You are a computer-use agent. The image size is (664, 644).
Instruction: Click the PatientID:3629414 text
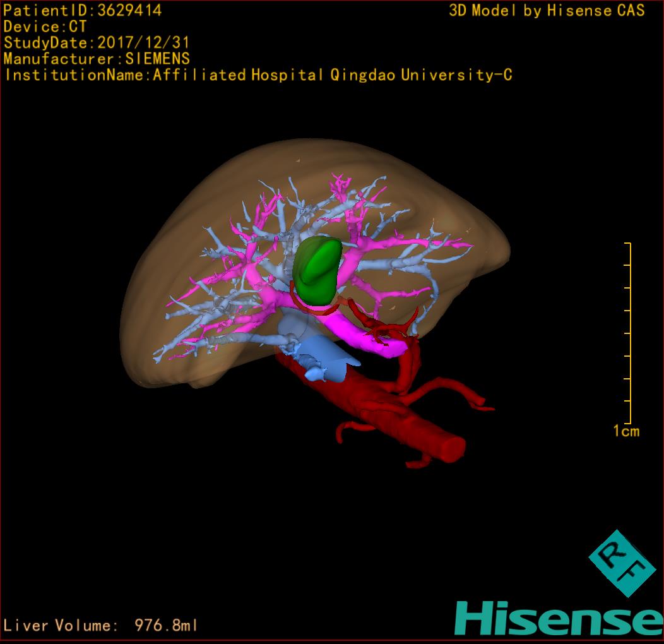click(x=83, y=11)
